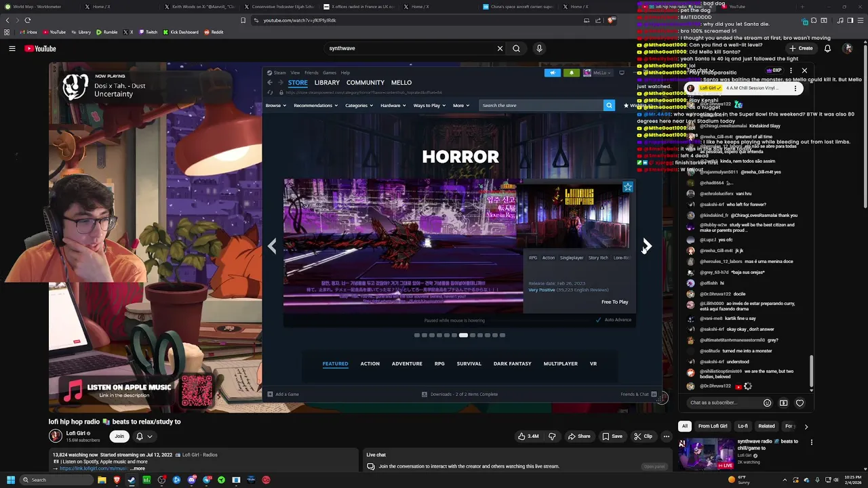Save the video to a playlist
Screen dimensions: 868x488
tap(612, 436)
